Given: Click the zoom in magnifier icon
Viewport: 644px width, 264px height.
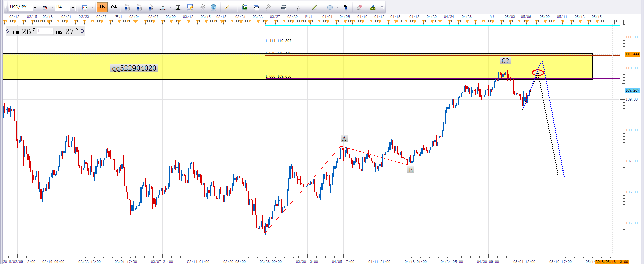Looking at the screenshot, I should click(x=127, y=7).
